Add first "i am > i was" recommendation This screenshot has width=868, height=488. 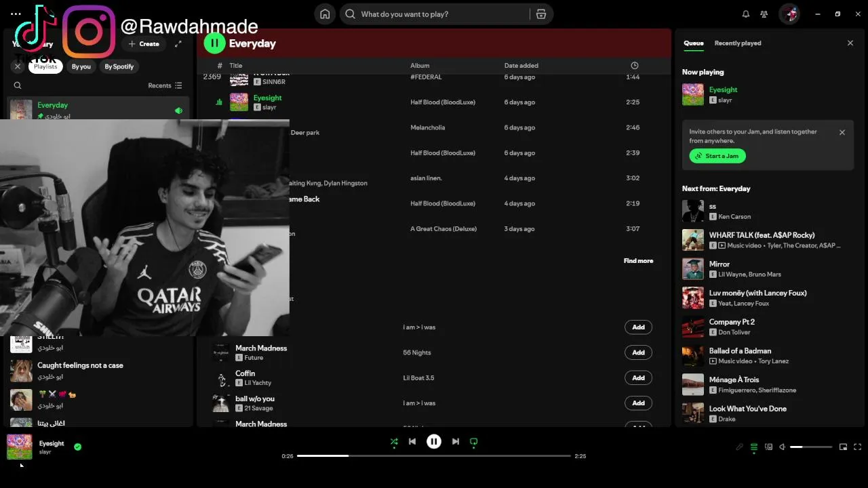638,327
